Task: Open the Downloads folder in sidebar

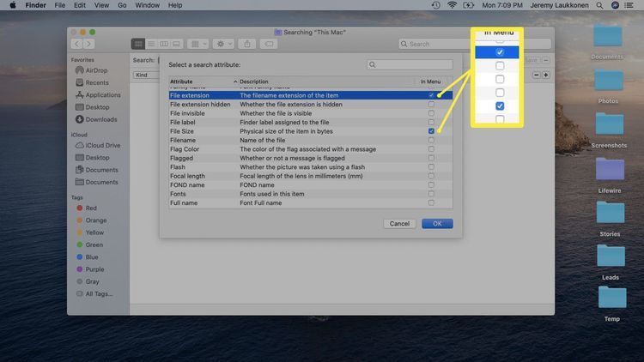Action: coord(101,119)
